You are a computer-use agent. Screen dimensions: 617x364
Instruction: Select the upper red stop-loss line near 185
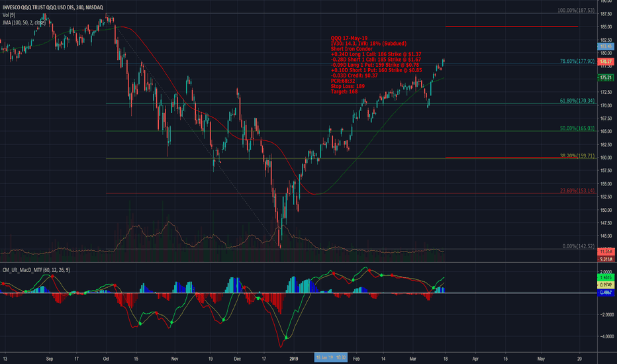512,26
